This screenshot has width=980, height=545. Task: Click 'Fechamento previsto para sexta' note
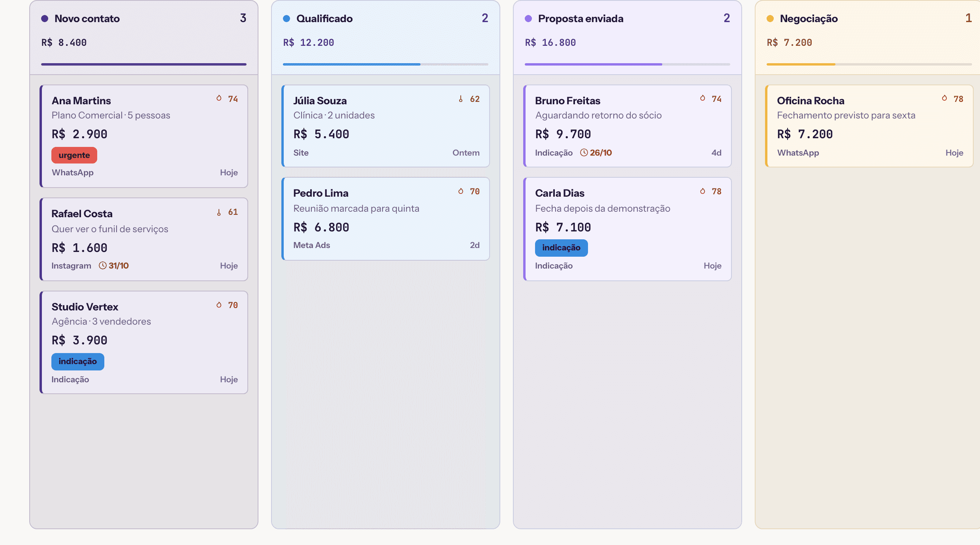click(846, 115)
